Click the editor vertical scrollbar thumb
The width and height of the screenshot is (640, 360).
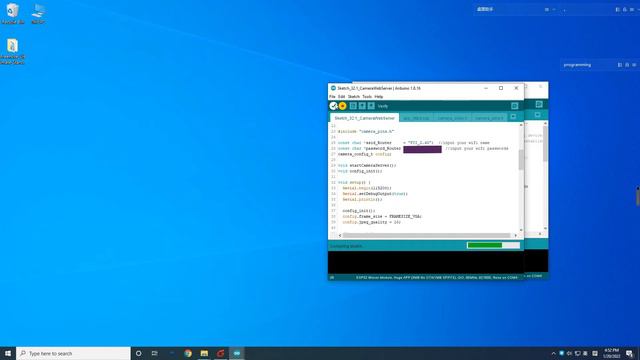click(x=521, y=160)
